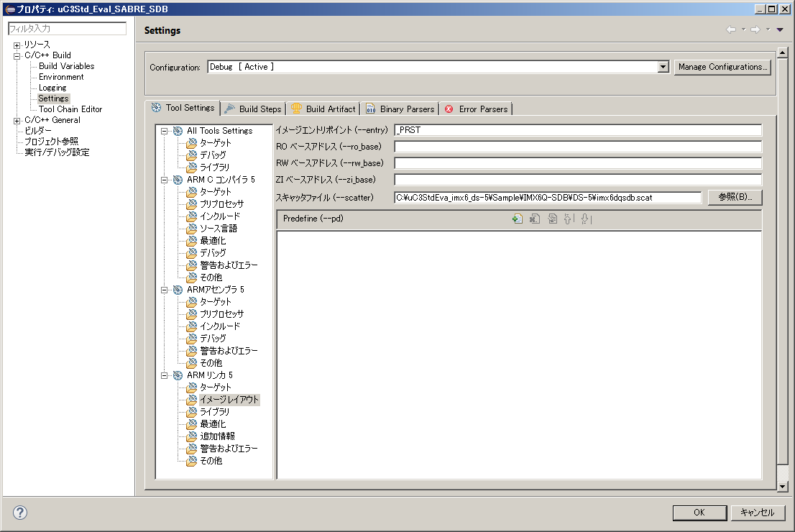Select Tool Chain Editor in the left tree

tap(70, 109)
